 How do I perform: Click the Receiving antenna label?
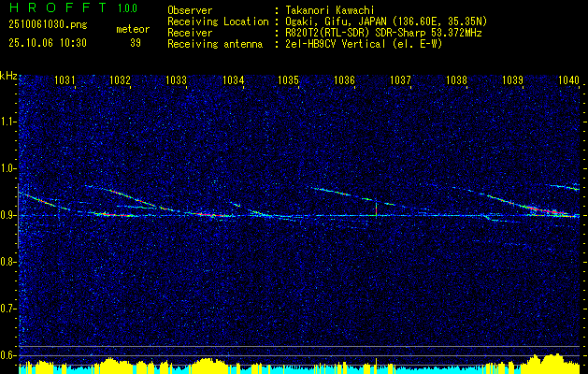point(215,44)
